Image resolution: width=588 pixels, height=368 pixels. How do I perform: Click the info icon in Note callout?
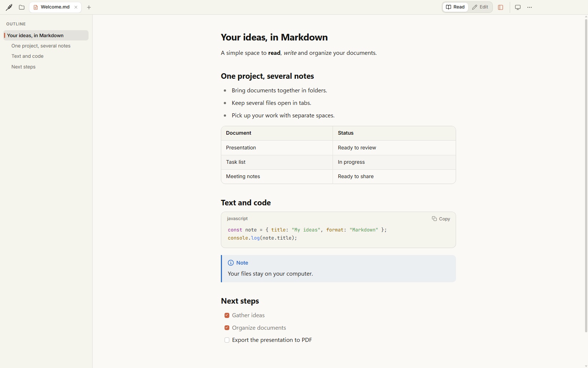coord(231,263)
